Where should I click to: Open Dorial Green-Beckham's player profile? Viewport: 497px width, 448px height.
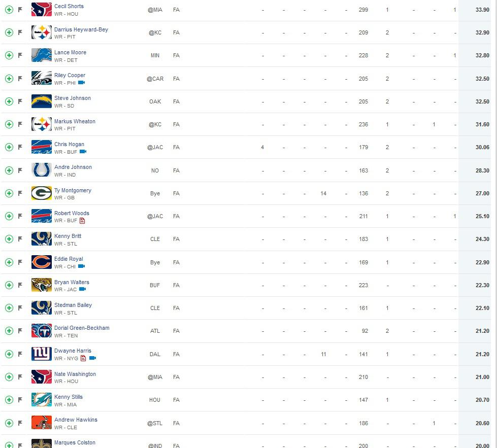click(82, 328)
